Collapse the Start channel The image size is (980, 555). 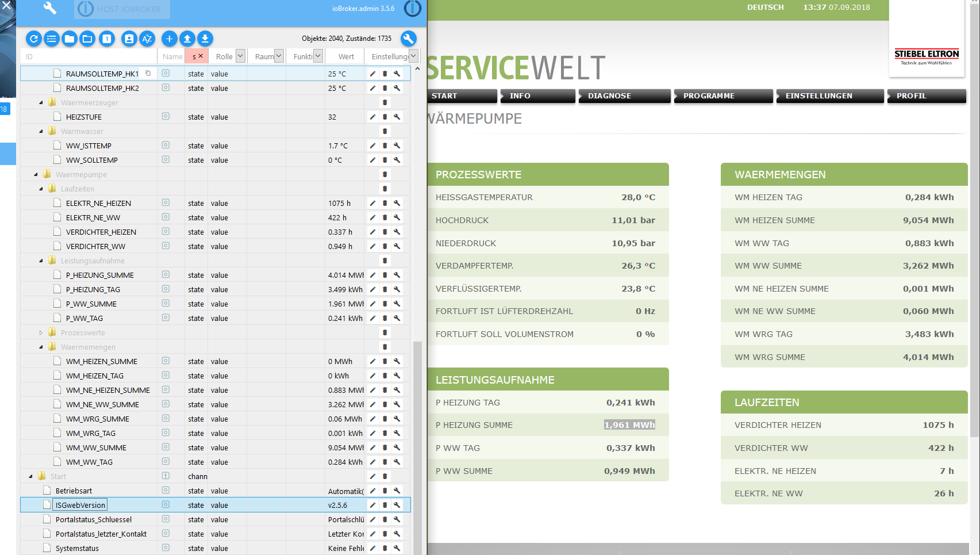tap(30, 476)
